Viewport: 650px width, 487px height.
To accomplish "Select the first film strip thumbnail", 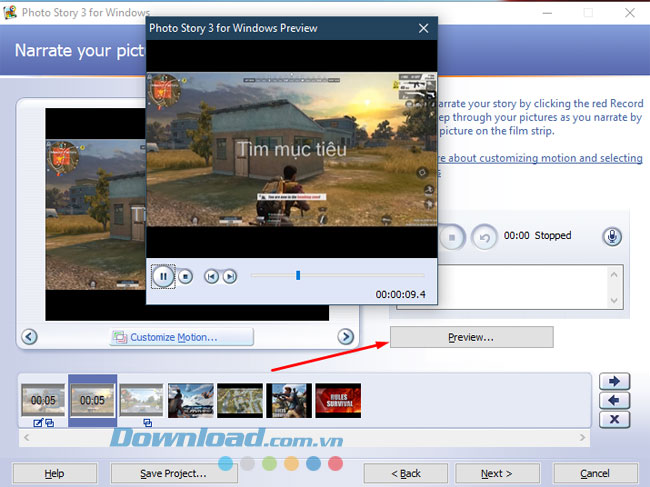I will click(x=43, y=400).
